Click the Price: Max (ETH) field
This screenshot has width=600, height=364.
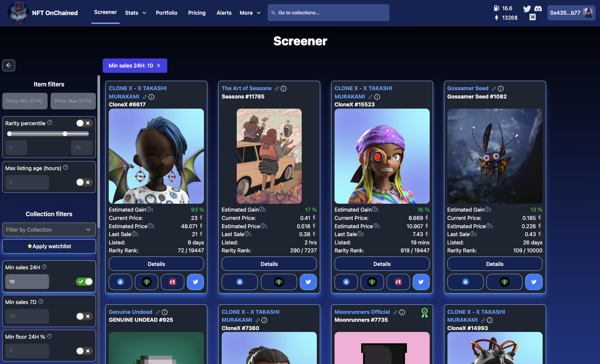[x=73, y=101]
